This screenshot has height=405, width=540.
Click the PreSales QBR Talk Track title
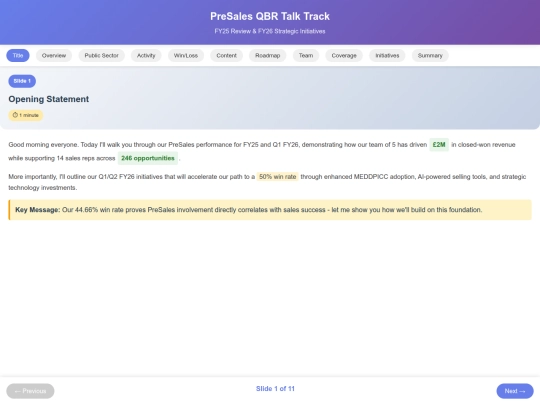click(x=270, y=16)
